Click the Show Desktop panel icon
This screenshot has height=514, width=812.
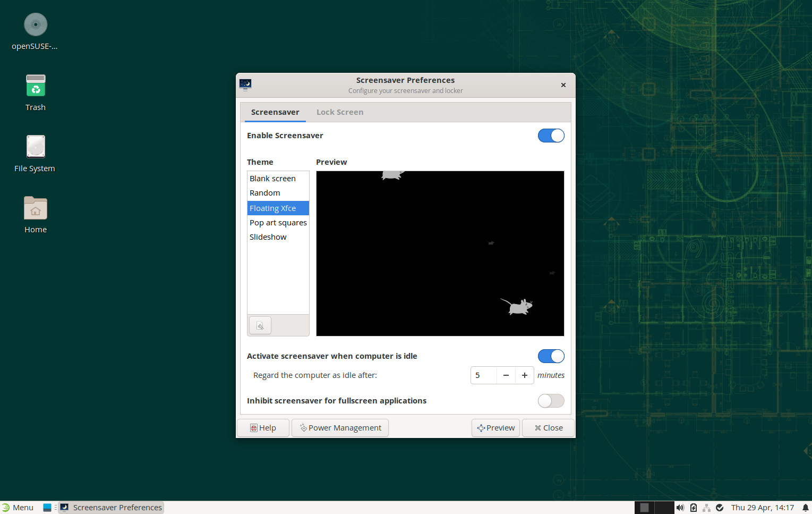(47, 508)
